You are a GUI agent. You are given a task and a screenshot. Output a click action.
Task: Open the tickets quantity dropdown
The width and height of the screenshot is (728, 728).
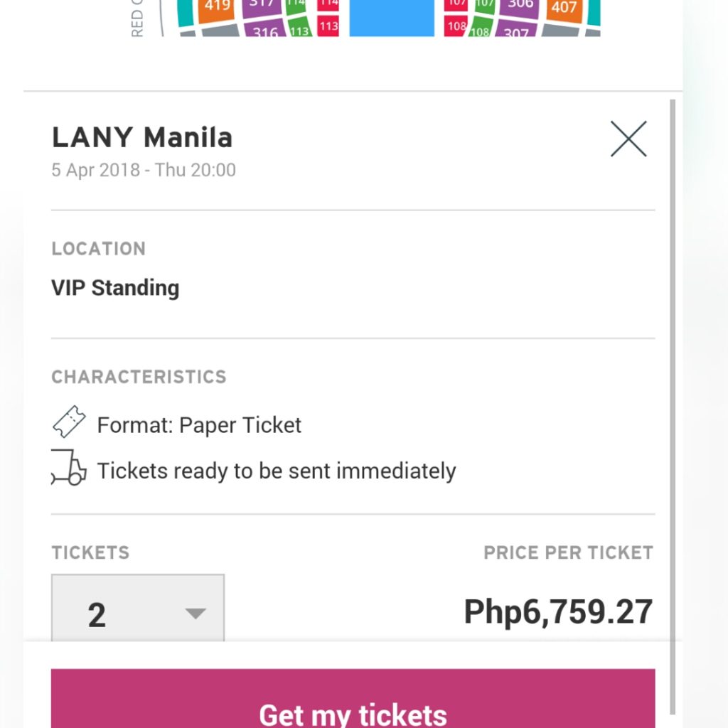pos(138,609)
